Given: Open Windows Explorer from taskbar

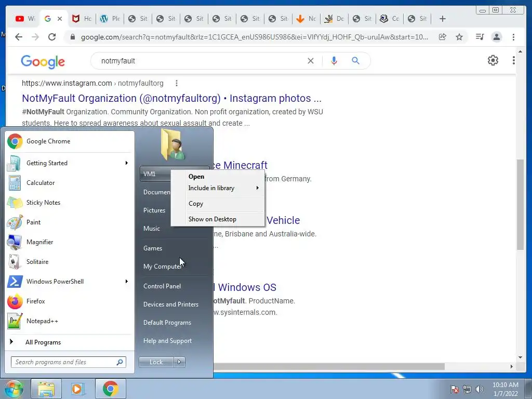Looking at the screenshot, I should point(46,389).
